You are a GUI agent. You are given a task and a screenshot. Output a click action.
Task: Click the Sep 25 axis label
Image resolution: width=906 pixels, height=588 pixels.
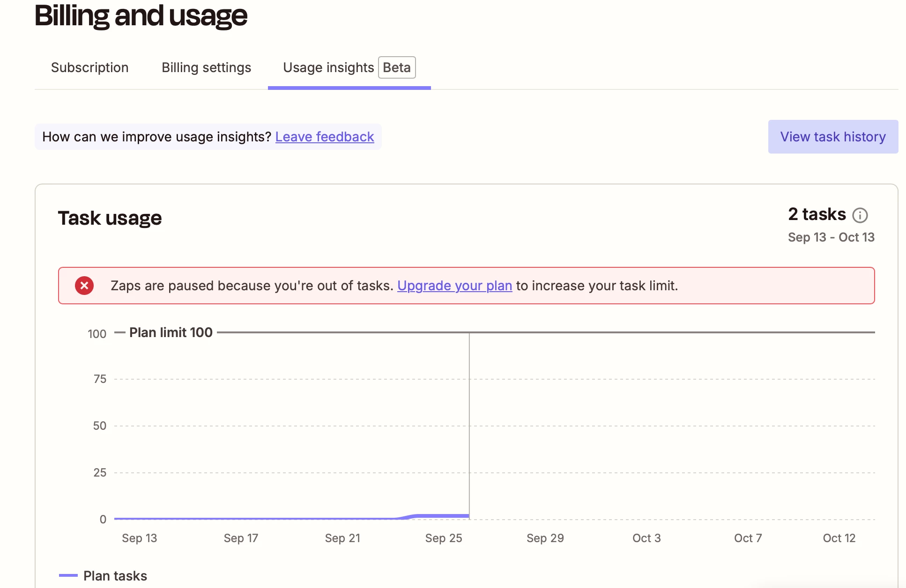444,538
